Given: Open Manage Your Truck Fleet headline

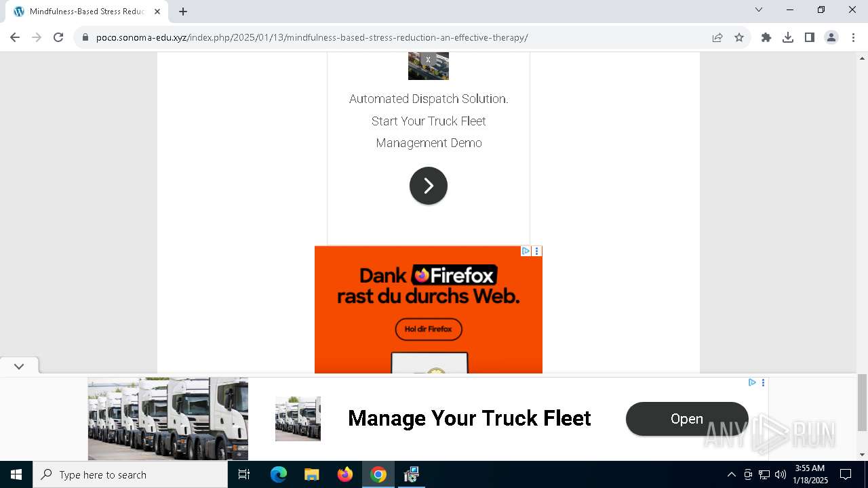Looking at the screenshot, I should click(469, 418).
